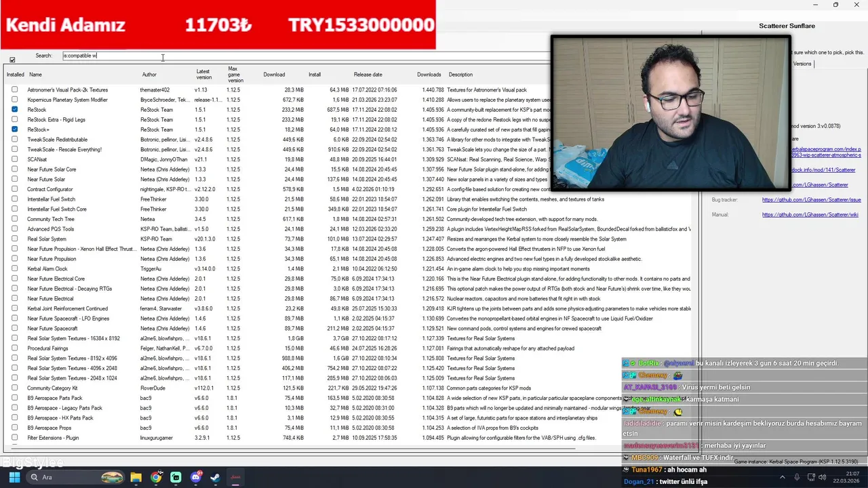Sort by the Installed column header
Viewport: 868px width, 488px height.
coord(15,75)
